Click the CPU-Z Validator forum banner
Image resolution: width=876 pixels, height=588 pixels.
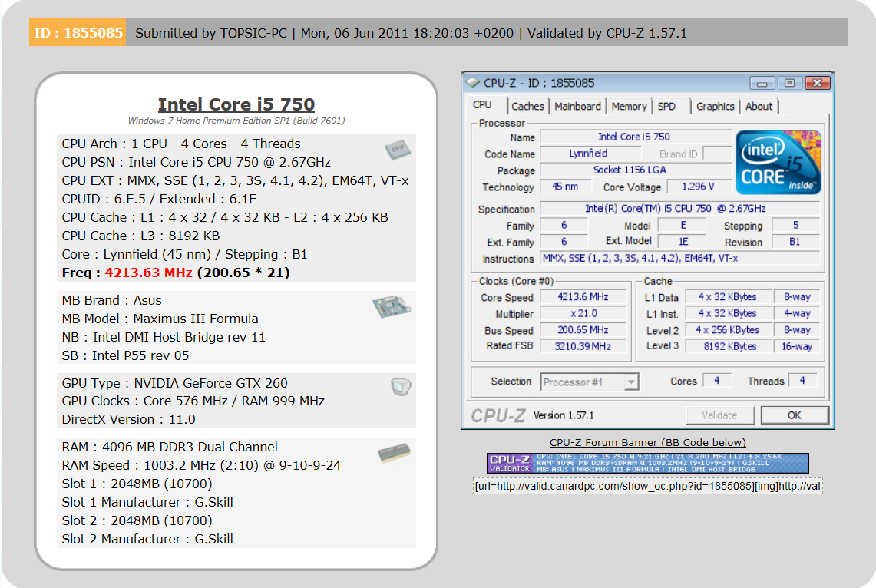point(647,463)
